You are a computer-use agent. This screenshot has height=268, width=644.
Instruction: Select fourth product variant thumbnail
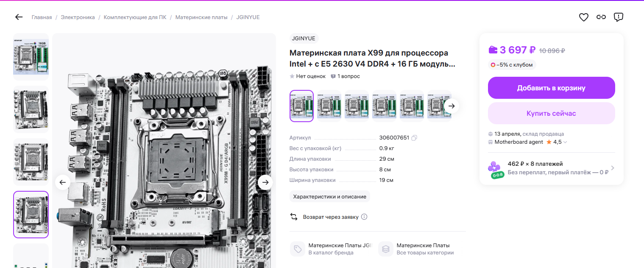(x=384, y=106)
